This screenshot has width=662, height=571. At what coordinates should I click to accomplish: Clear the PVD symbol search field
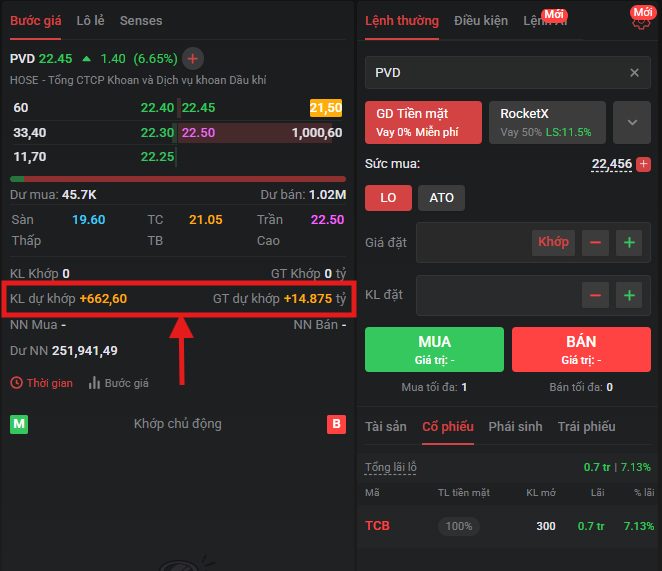(x=634, y=73)
